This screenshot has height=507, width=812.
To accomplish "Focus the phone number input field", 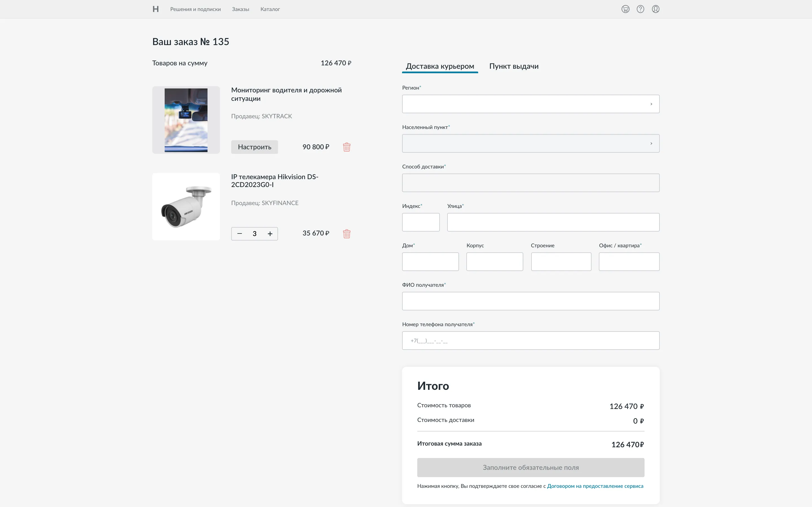I will coord(531,341).
